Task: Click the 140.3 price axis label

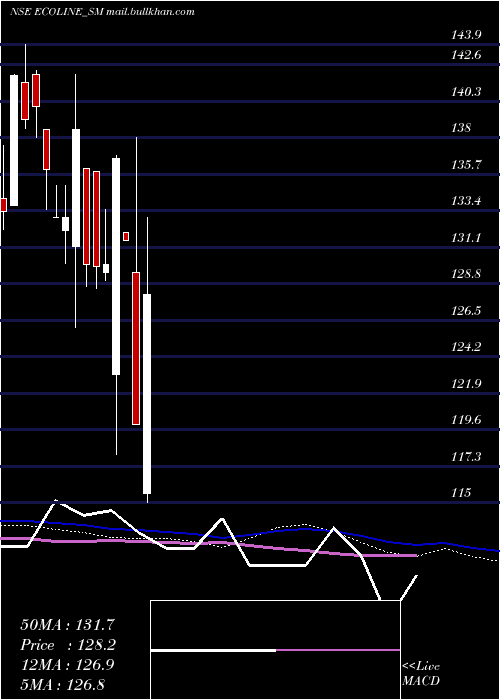Action: pyautogui.click(x=467, y=92)
